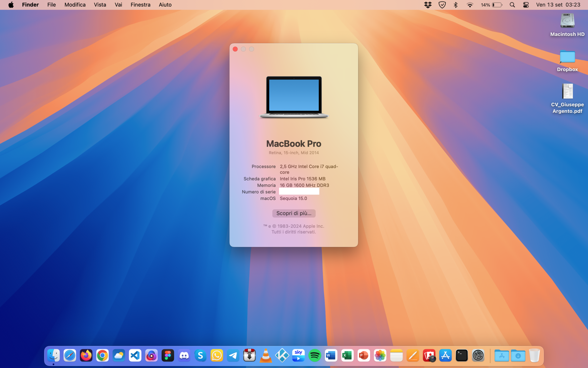Open Visual Studio Code from the Dock

pos(135,356)
